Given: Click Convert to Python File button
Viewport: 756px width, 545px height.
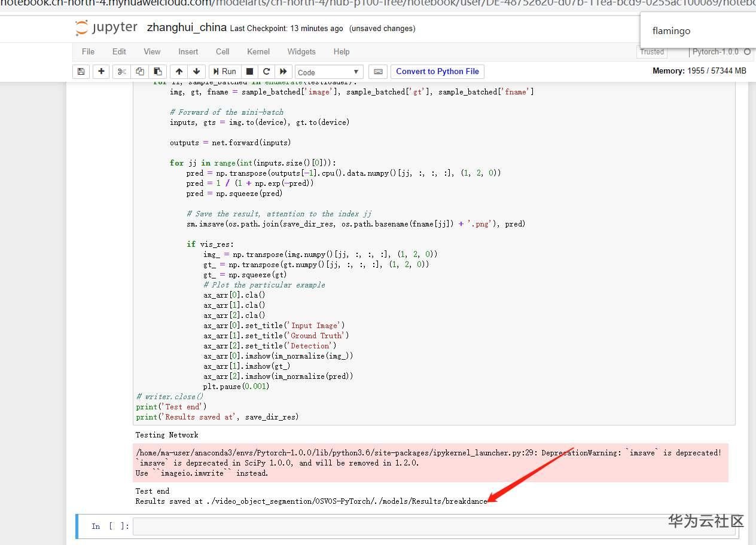Looking at the screenshot, I should tap(437, 72).
